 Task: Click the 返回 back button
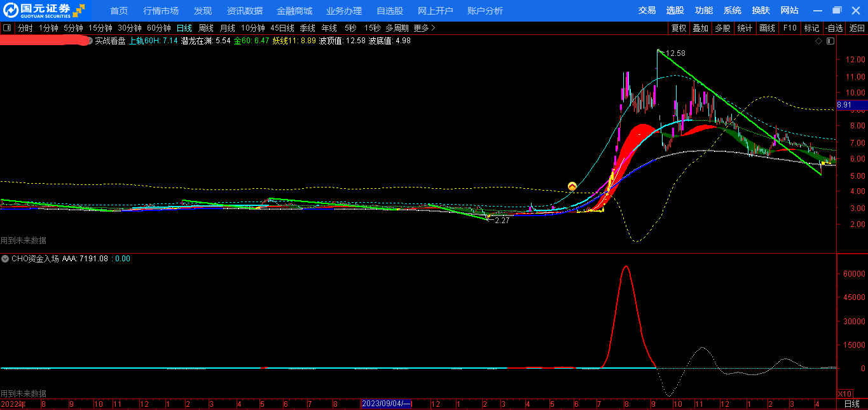click(x=857, y=28)
